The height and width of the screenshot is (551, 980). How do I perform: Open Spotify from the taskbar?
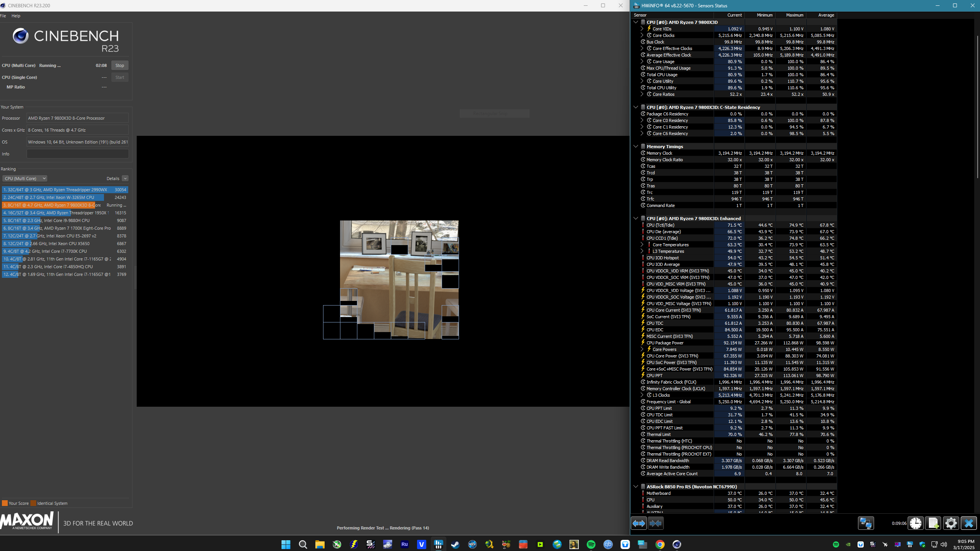coord(591,544)
